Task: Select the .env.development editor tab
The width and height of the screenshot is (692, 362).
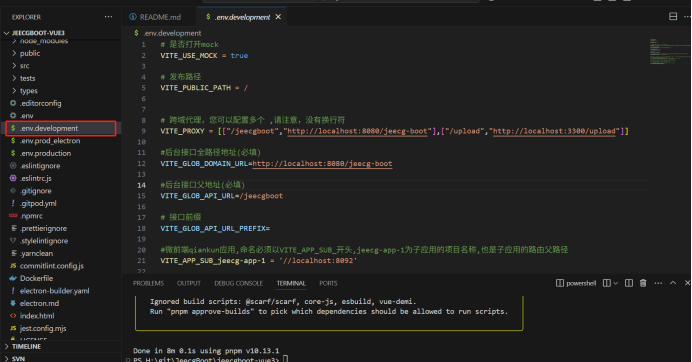Action: click(x=242, y=17)
